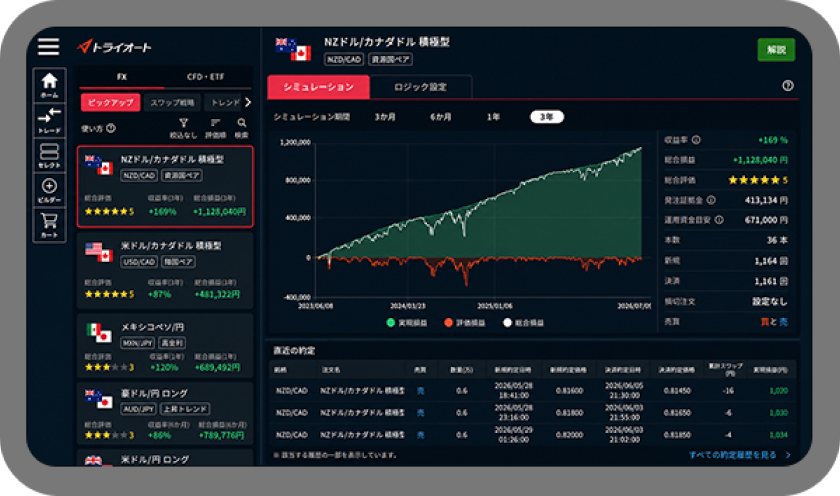Click info icon beside 使い方
Screen dimensions: 840x496
coord(111,129)
